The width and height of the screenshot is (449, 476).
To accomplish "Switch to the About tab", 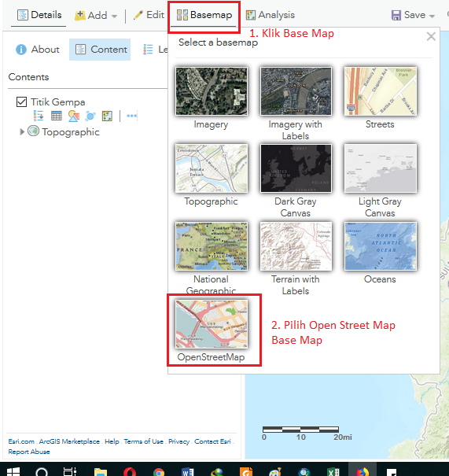I will [x=38, y=50].
